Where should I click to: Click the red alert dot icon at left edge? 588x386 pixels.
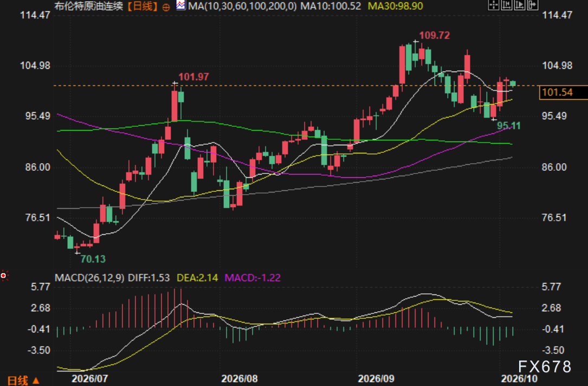[x=4, y=276]
